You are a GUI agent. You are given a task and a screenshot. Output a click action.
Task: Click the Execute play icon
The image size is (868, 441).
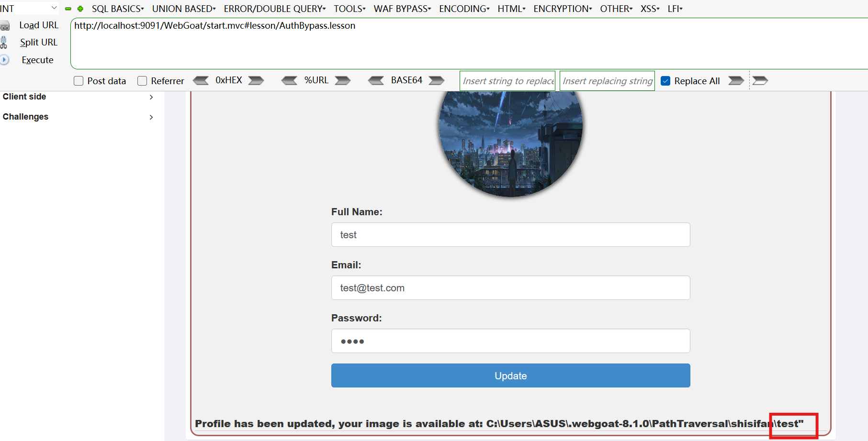click(x=4, y=60)
